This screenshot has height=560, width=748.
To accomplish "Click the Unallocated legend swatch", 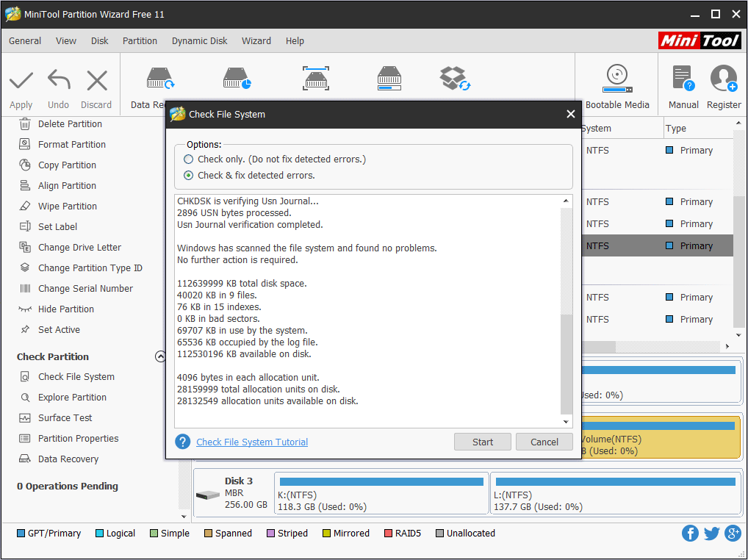I will (439, 534).
